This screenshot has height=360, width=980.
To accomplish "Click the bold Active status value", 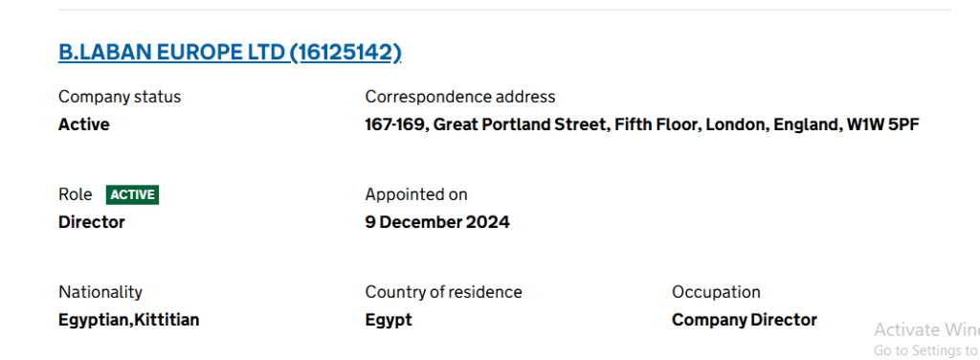I will [x=84, y=124].
